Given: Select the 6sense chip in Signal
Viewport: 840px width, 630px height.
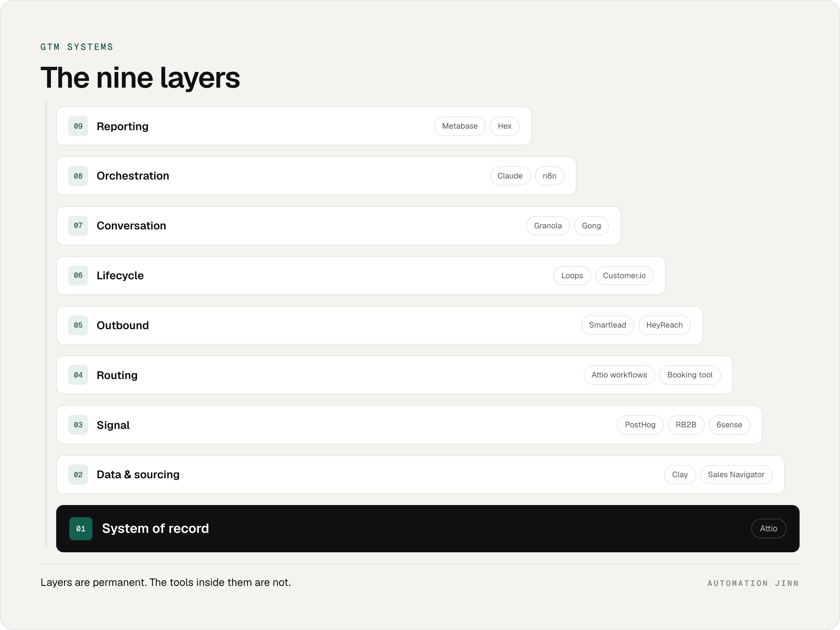Looking at the screenshot, I should [x=729, y=425].
